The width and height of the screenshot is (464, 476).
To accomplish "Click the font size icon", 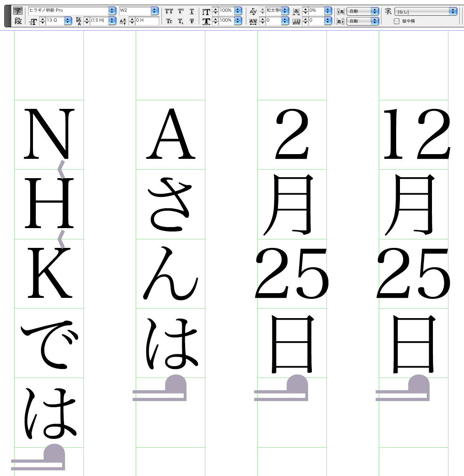I will coord(33,21).
